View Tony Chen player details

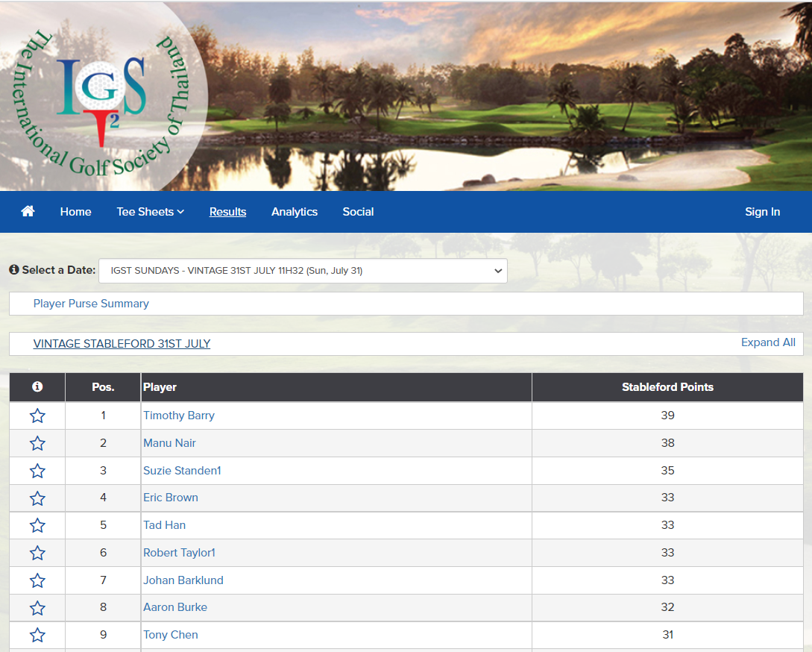point(170,634)
